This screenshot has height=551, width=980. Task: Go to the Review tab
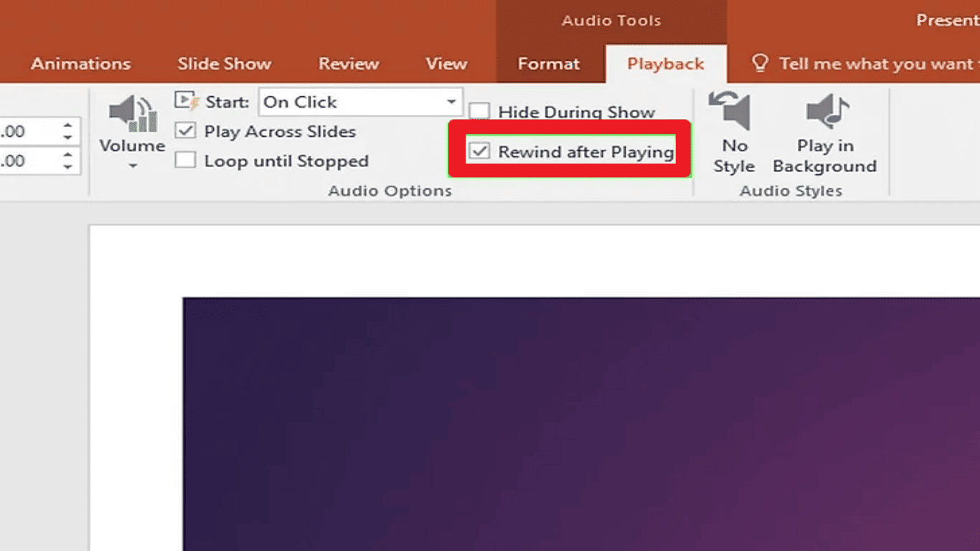click(x=349, y=64)
